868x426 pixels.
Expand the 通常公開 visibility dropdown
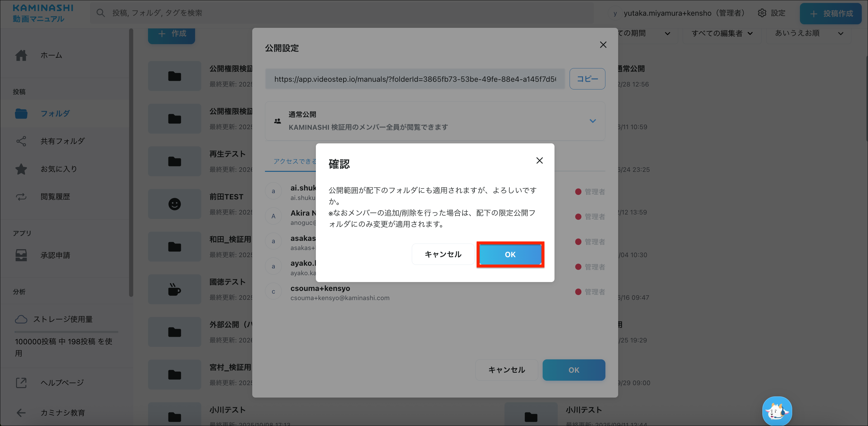click(592, 121)
